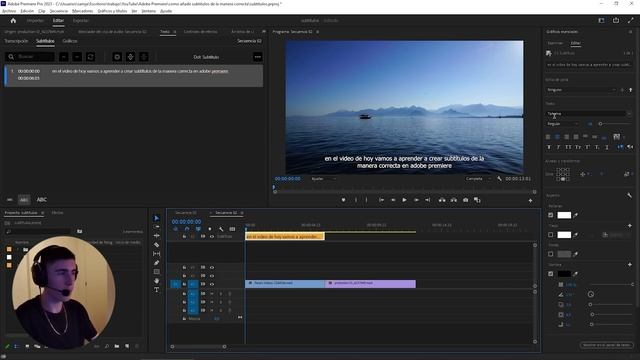Add another shadow with plus icon

click(630, 265)
